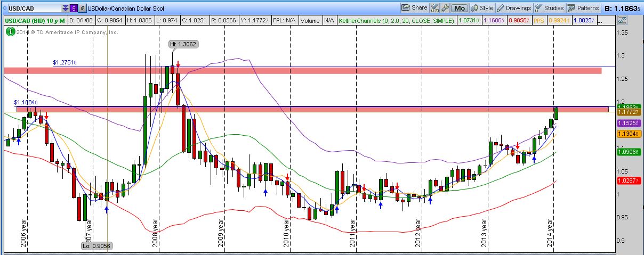Open the Drawings menu
Screen dimensions: 644x255
click(x=514, y=8)
